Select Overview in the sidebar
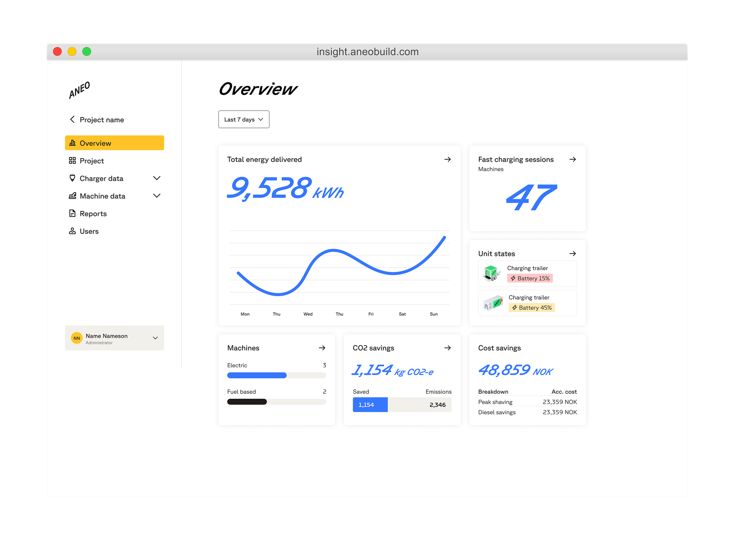Screen dimensions: 735x560 [x=114, y=143]
